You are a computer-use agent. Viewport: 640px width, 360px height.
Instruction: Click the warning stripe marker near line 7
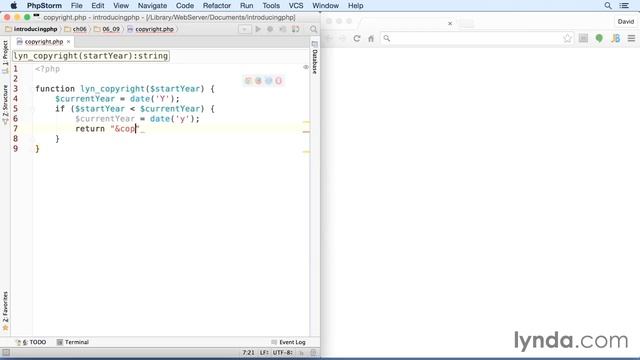click(306, 132)
